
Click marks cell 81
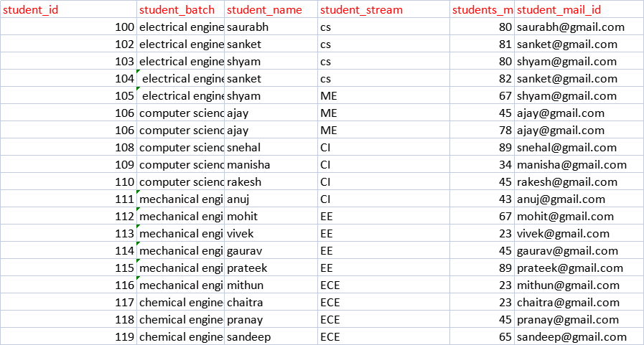[482, 44]
